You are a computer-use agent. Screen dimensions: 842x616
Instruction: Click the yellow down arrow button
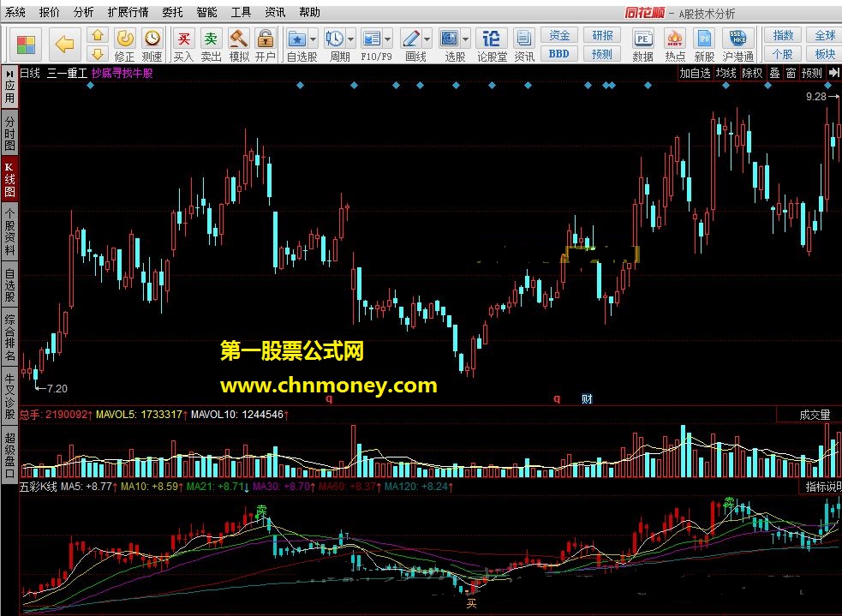pos(97,54)
